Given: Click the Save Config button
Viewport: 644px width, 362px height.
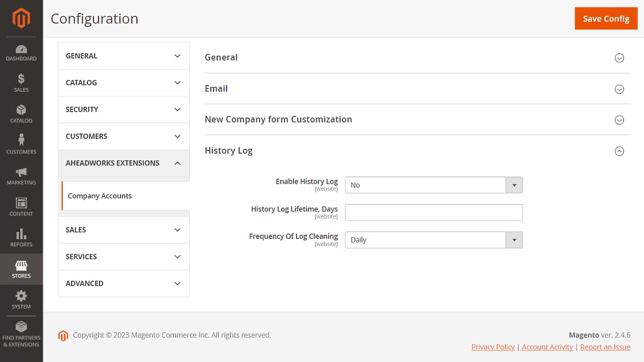Looking at the screenshot, I should coord(606,18).
